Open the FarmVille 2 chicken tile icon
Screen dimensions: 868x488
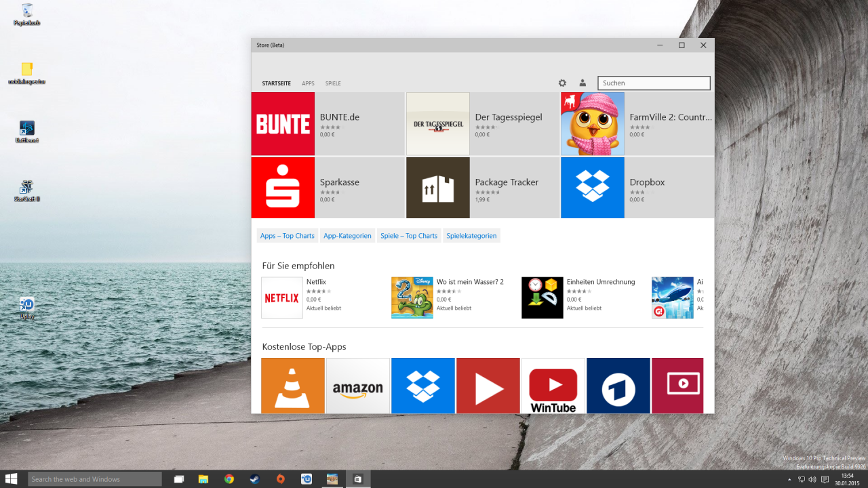(x=593, y=124)
